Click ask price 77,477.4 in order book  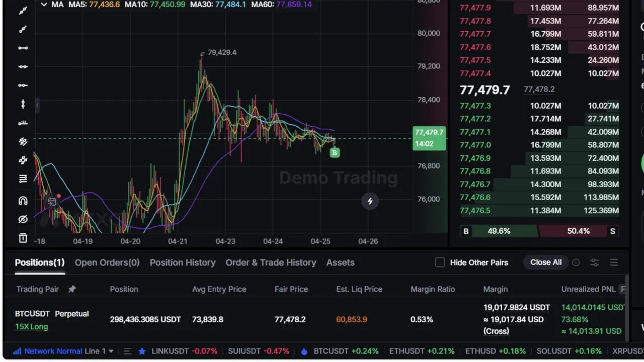point(475,73)
